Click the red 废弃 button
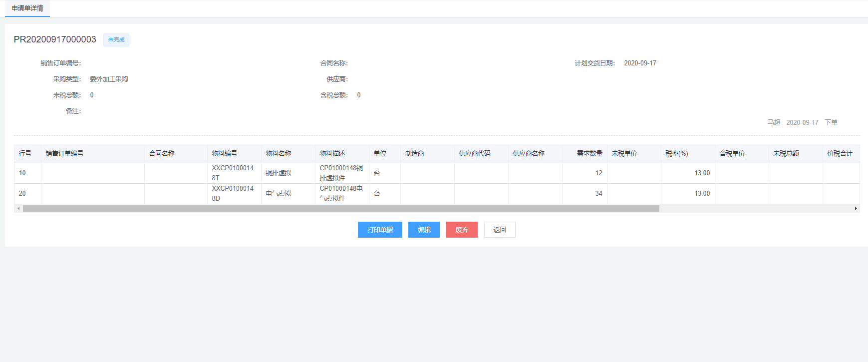 [x=462, y=230]
